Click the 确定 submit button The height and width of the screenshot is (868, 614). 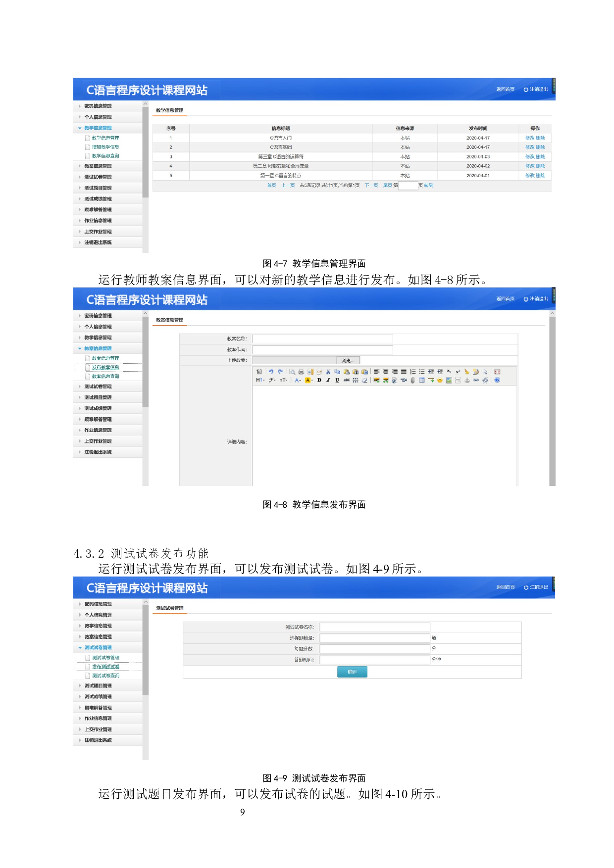coord(352,672)
